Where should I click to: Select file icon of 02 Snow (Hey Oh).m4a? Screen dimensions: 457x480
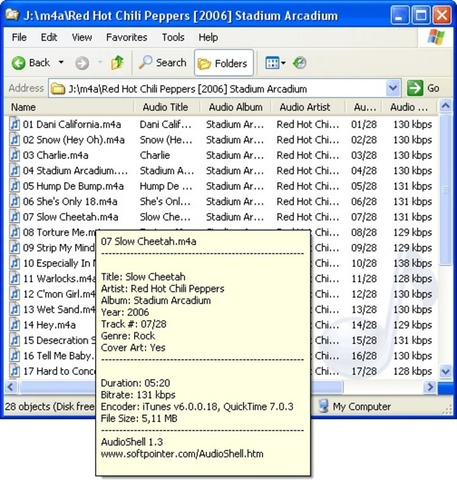(x=15, y=140)
